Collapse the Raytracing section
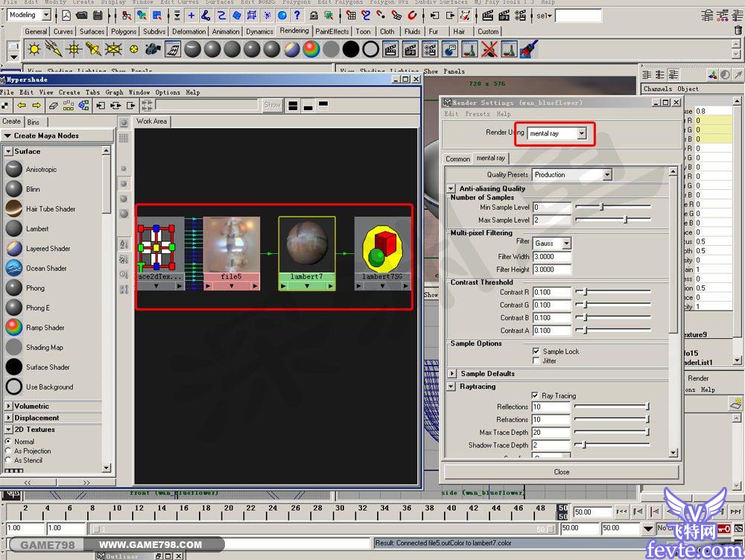This screenshot has height=560, width=745. pos(451,386)
